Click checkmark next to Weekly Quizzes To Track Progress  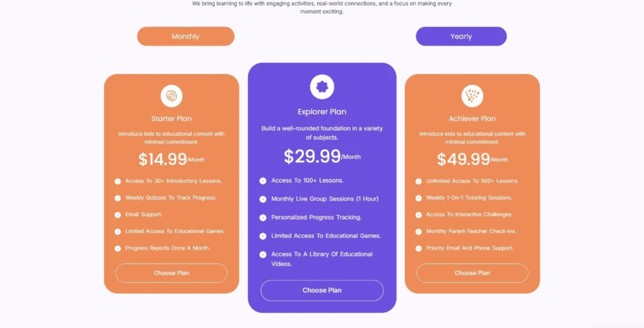point(118,198)
